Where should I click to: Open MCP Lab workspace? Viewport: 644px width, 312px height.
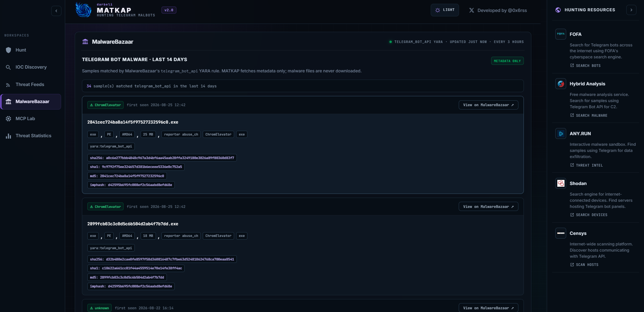point(31,119)
